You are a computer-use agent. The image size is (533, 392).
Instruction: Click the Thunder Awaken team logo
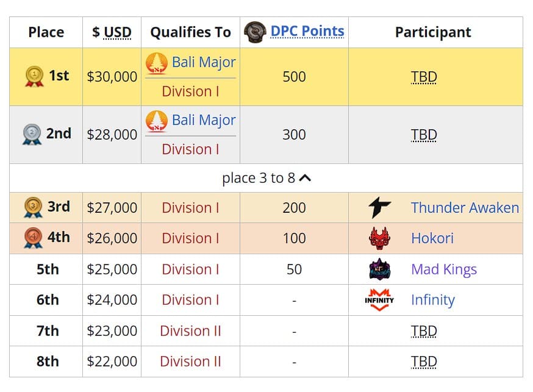380,208
